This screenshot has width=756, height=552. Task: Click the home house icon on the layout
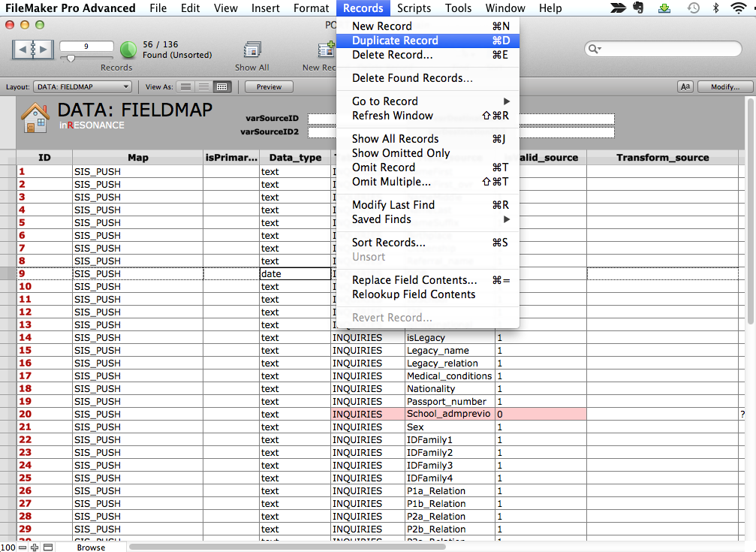35,118
